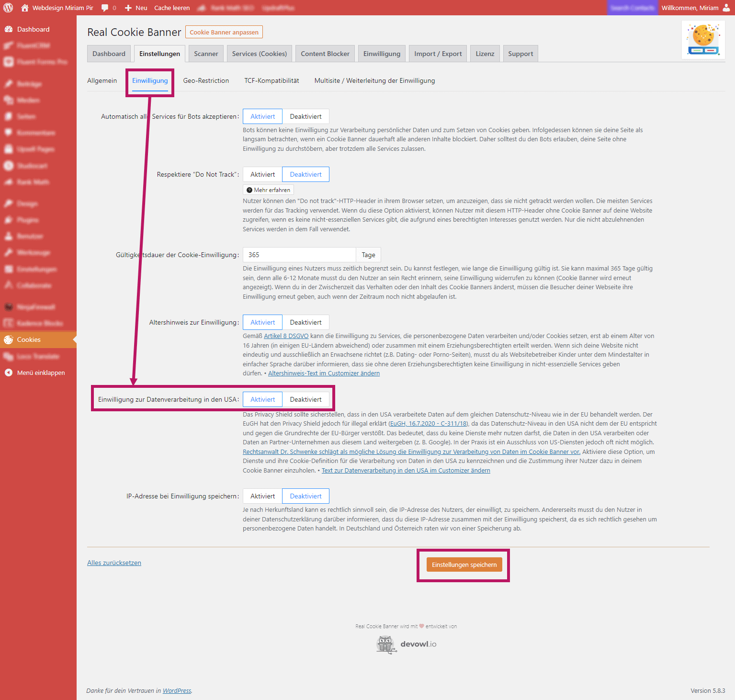
Task: Open Cookies via its cookie sidebar icon
Action: (9, 340)
